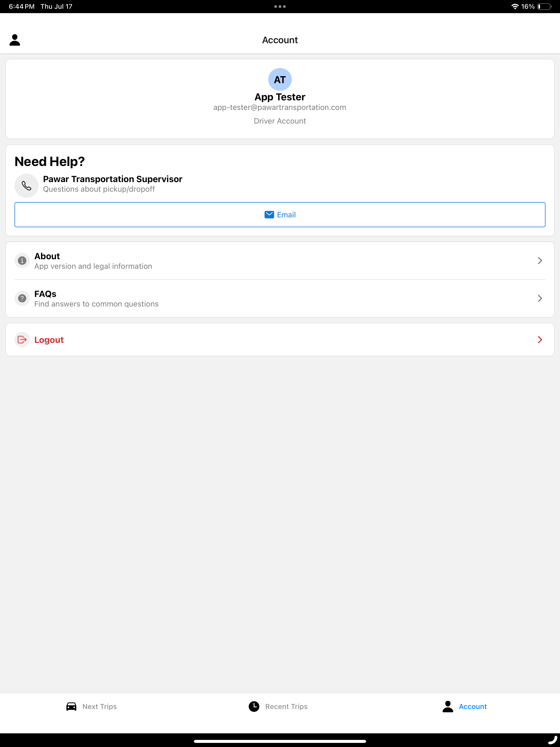Screen dimensions: 560x747
Task: Tap the App Tester name
Action: click(280, 97)
